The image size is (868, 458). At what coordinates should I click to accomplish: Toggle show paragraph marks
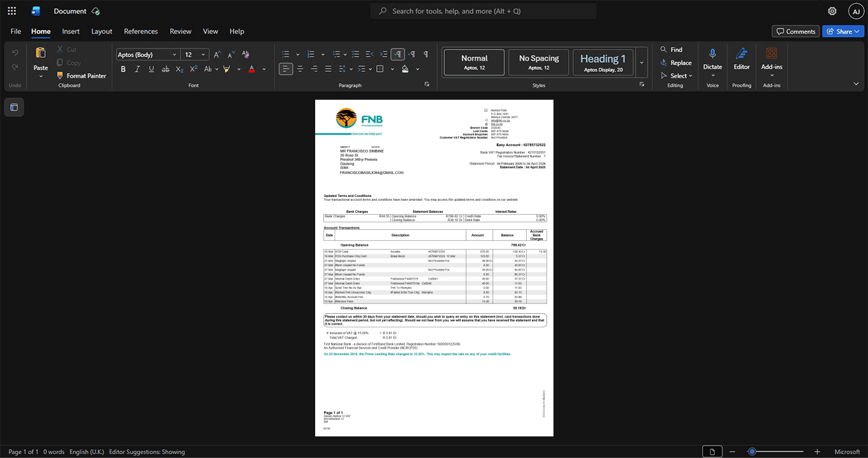point(426,55)
